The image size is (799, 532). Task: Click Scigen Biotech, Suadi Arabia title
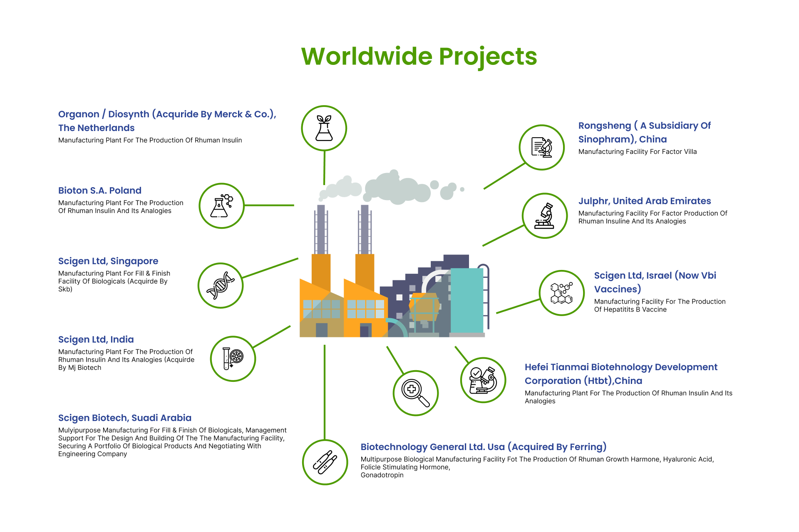pos(125,418)
